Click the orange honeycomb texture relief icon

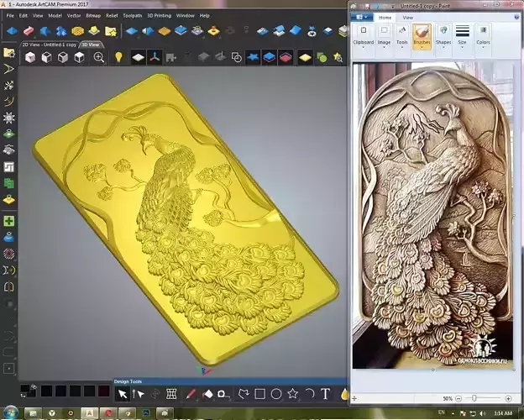pos(77,31)
